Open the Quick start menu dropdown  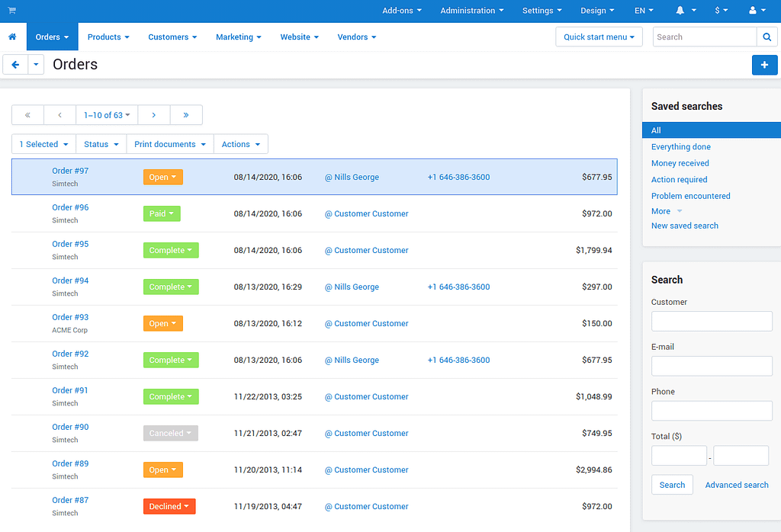(599, 37)
